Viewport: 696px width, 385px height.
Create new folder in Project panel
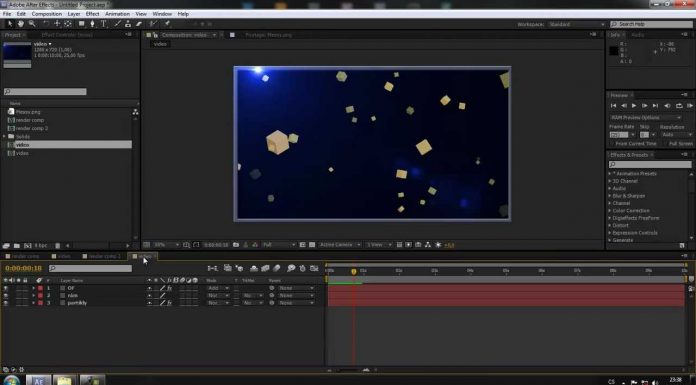tap(16, 246)
